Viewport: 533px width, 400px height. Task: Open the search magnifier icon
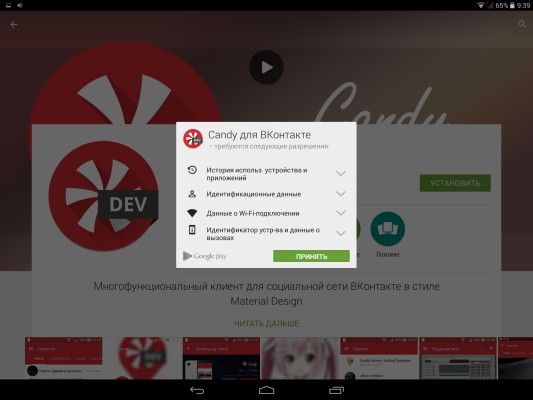point(522,24)
